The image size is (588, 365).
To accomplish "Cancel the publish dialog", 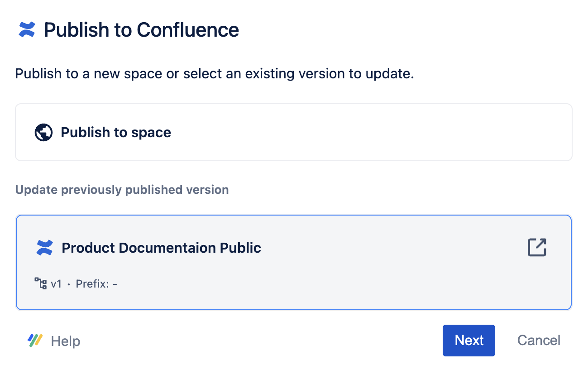I will point(539,341).
